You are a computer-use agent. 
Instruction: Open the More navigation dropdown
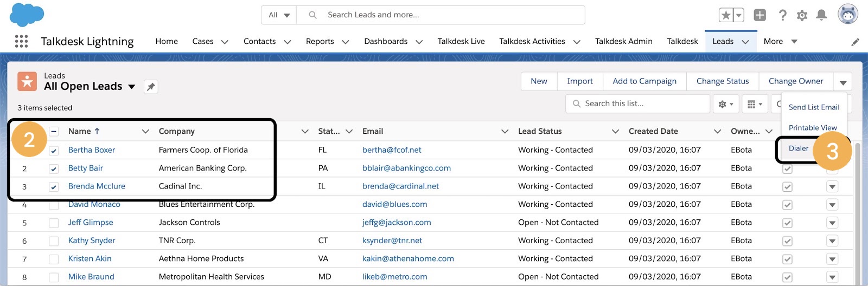tap(781, 41)
